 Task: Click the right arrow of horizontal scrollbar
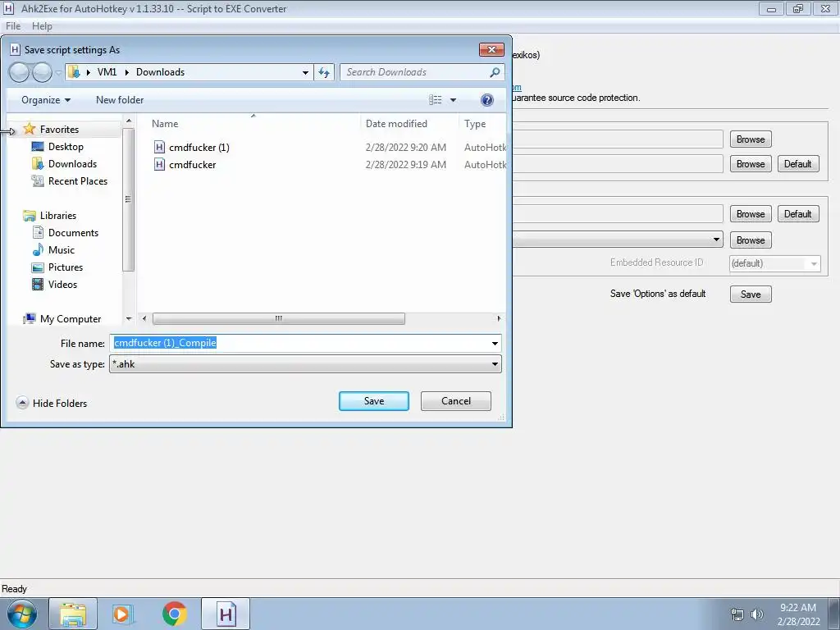pyautogui.click(x=499, y=319)
